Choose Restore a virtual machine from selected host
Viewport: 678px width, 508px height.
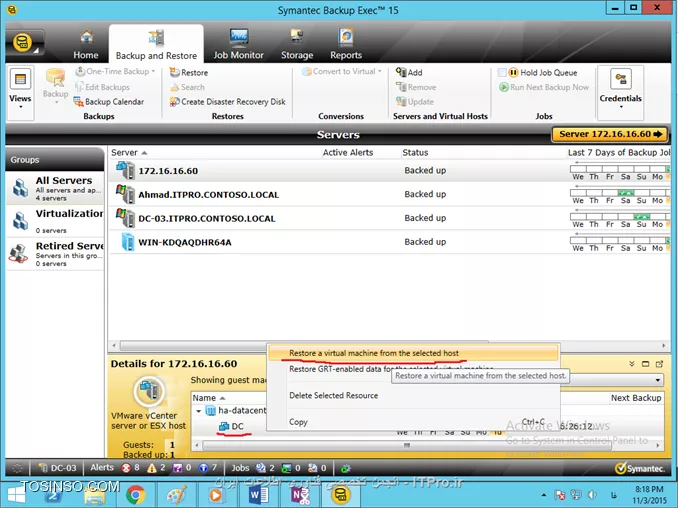pos(413,353)
